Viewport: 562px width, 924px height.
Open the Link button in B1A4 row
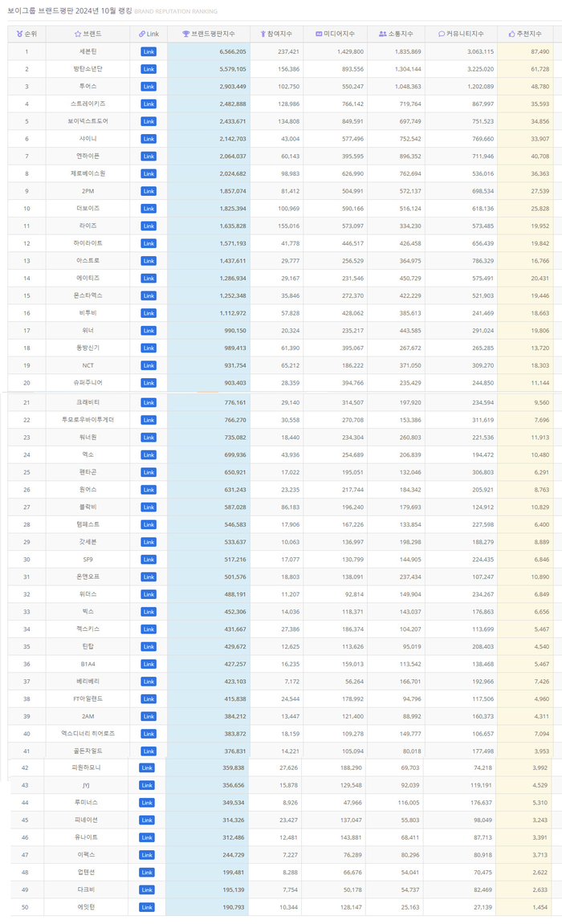(149, 664)
